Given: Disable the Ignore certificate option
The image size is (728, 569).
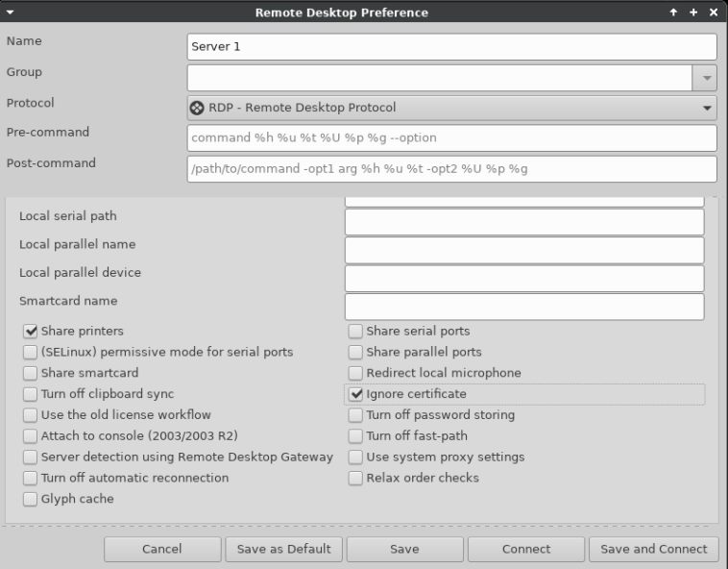Looking at the screenshot, I should [x=356, y=394].
